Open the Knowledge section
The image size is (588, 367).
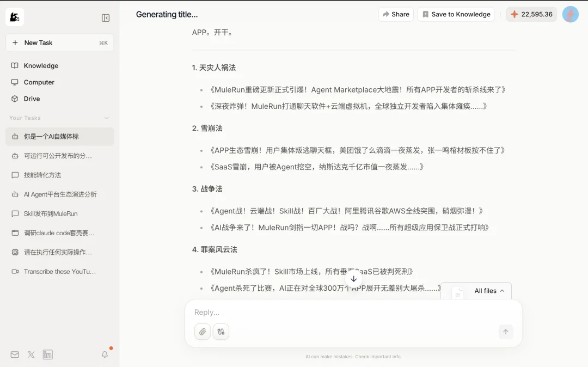pos(41,65)
